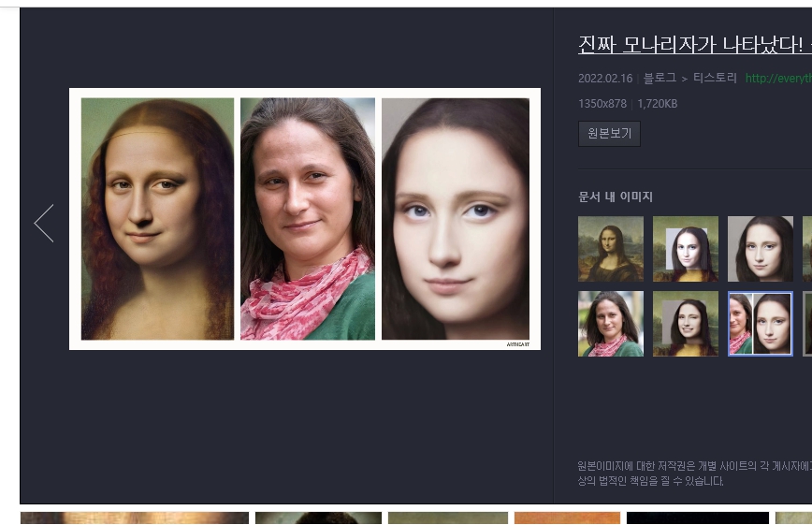
Task: Click the 1350x878 dimensions text
Action: point(602,104)
